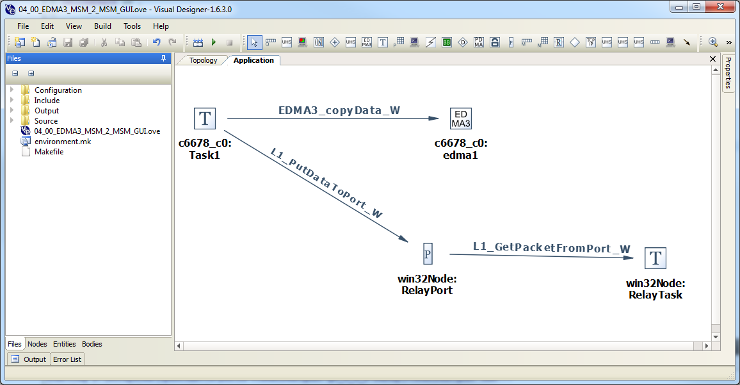Expand the Configuration folder
This screenshot has width=740, height=385.
click(12, 90)
